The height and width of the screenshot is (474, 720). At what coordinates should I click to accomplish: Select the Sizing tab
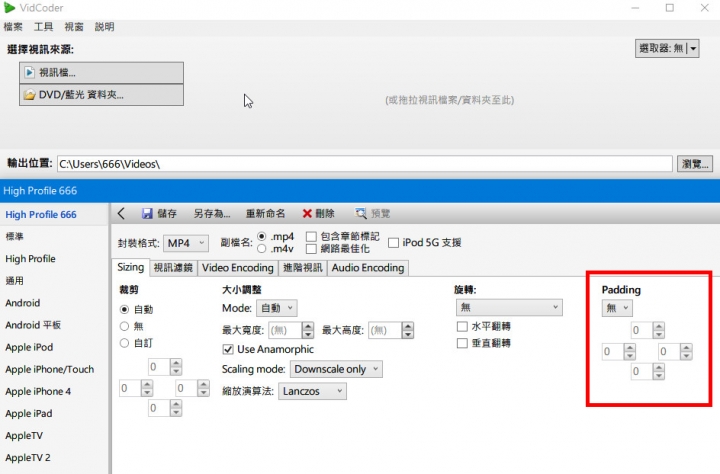pos(130,267)
